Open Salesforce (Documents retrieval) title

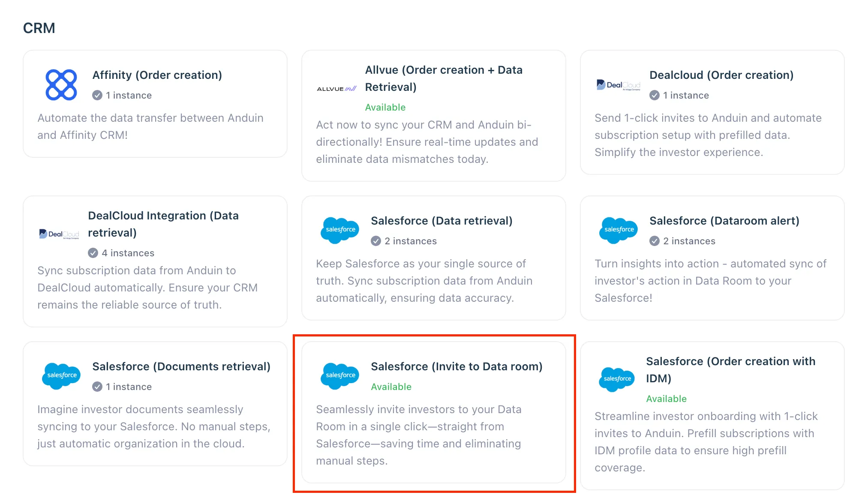click(181, 366)
